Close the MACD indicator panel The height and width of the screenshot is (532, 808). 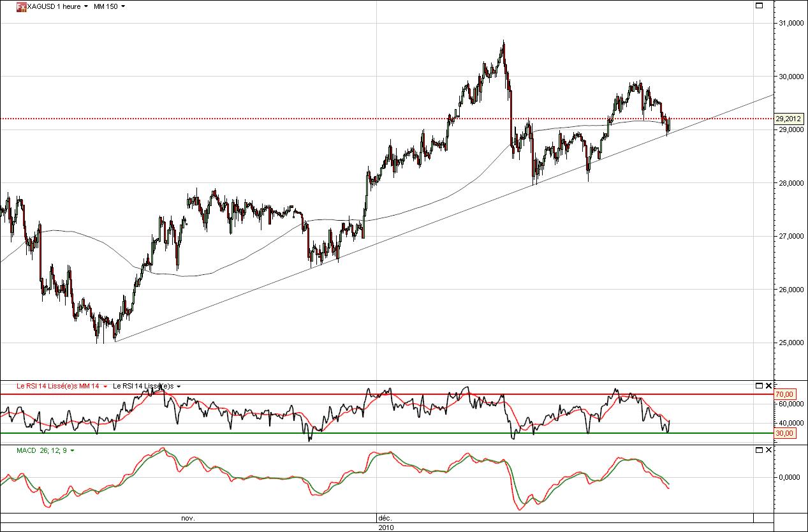click(768, 450)
